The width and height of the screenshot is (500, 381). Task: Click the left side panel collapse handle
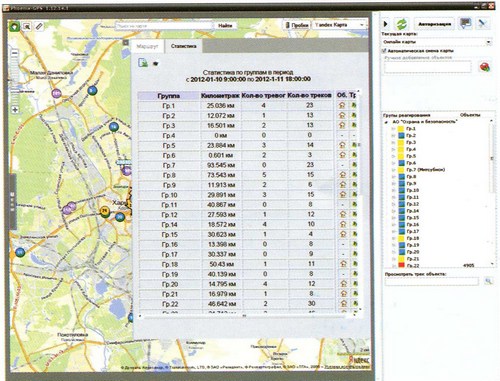(13, 202)
